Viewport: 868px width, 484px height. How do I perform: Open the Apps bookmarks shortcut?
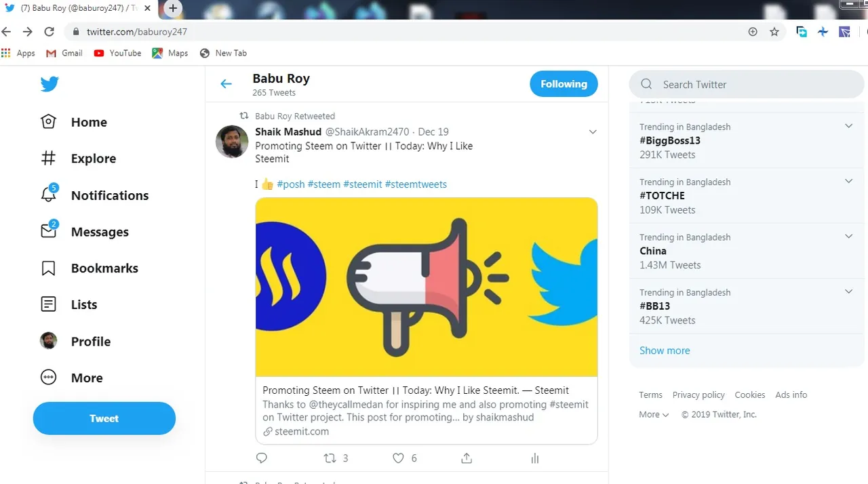(18, 53)
